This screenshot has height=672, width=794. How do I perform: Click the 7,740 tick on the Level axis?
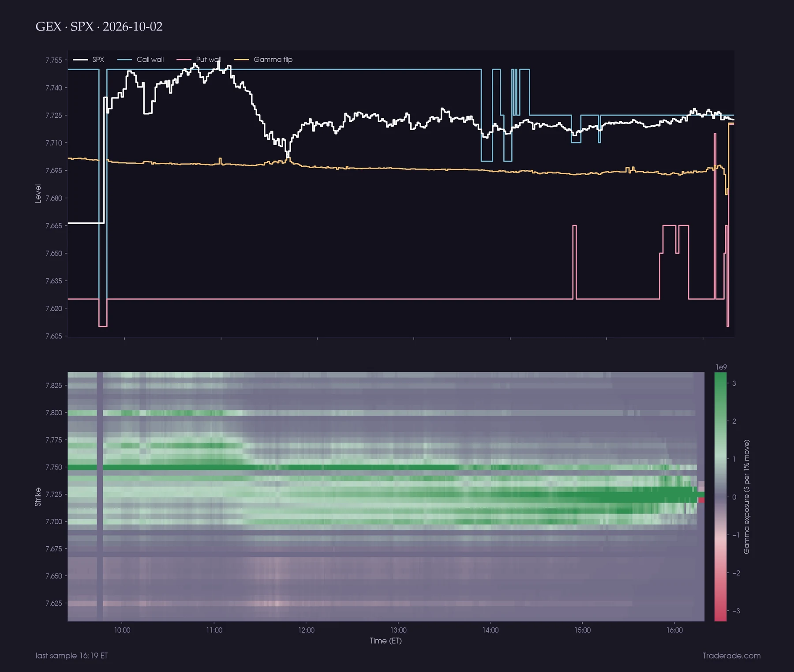[54, 88]
